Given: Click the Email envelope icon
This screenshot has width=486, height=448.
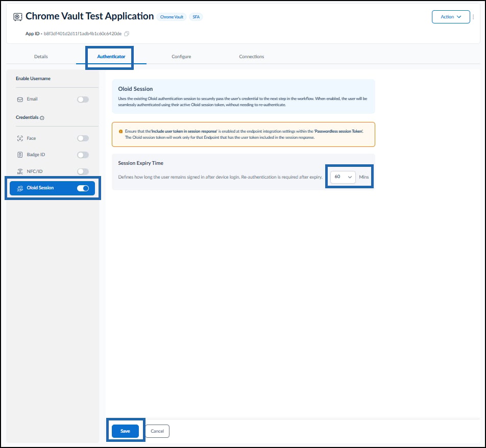Looking at the screenshot, I should pyautogui.click(x=20, y=99).
